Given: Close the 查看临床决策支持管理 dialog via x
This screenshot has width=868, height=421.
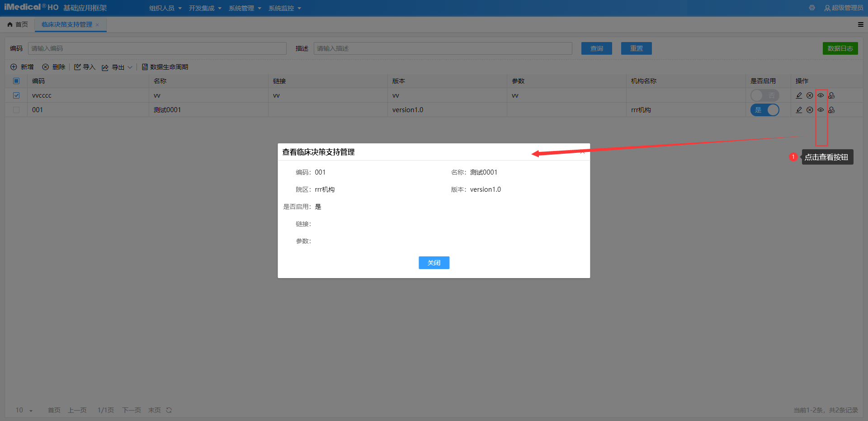Looking at the screenshot, I should pyautogui.click(x=582, y=152).
